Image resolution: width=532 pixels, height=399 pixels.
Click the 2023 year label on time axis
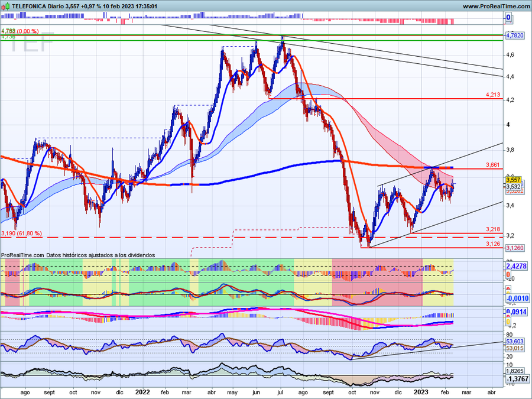421,392
